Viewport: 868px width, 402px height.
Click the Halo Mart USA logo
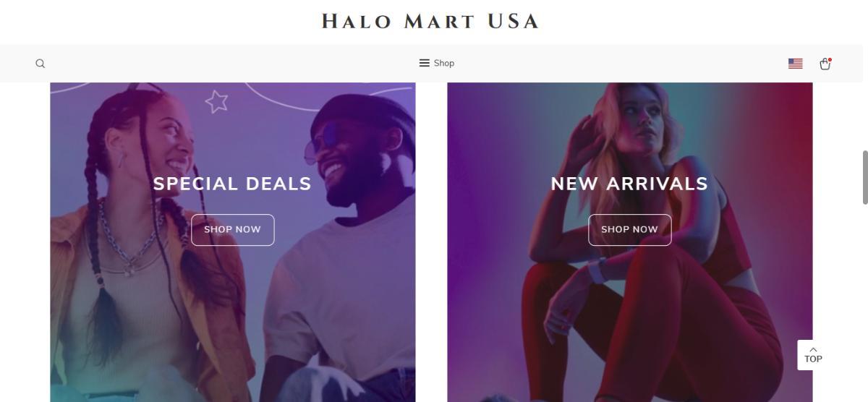point(430,21)
